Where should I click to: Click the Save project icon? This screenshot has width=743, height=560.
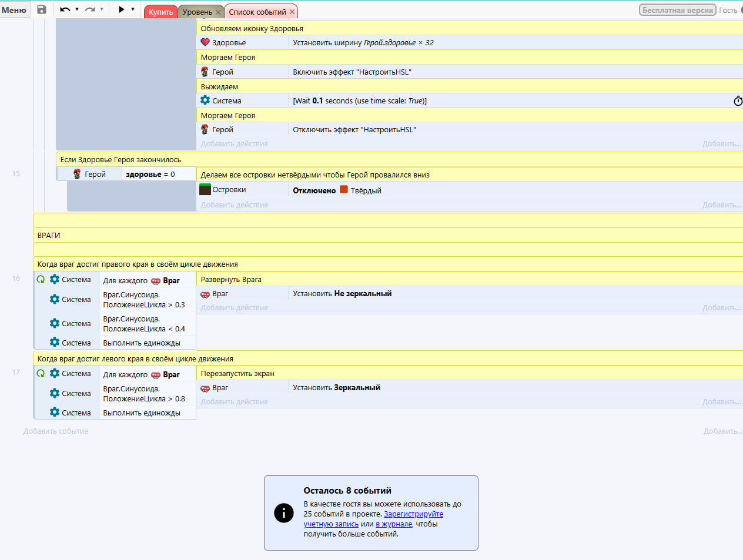42,9
